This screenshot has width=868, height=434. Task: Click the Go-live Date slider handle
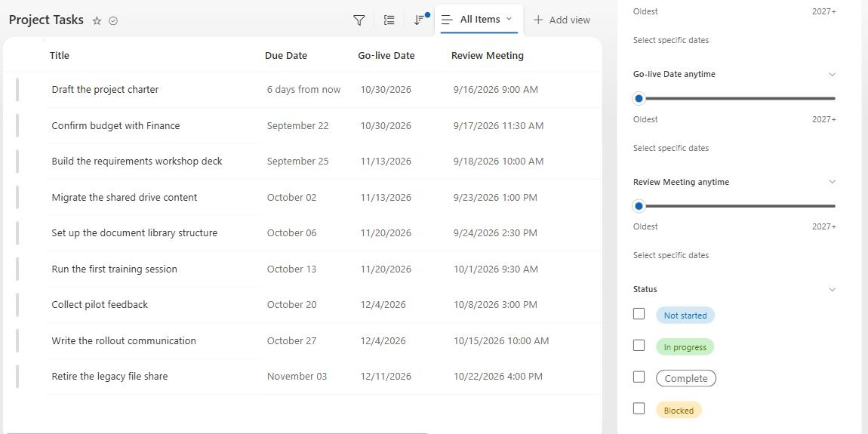[x=639, y=99]
